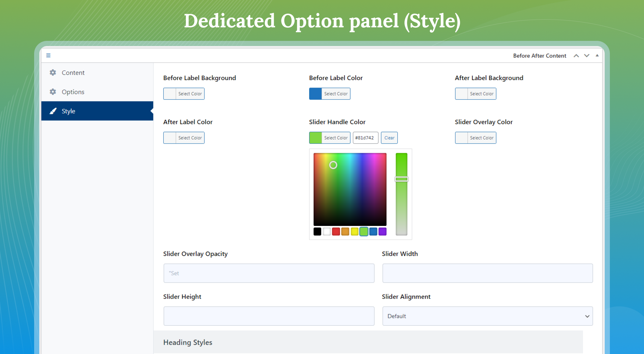Select color for Before Label Background
This screenshot has width=644, height=354.
184,94
